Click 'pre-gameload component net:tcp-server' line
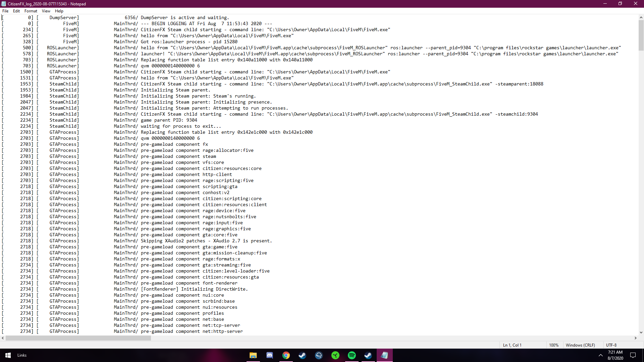This screenshot has width=644, height=362. click(x=190, y=325)
